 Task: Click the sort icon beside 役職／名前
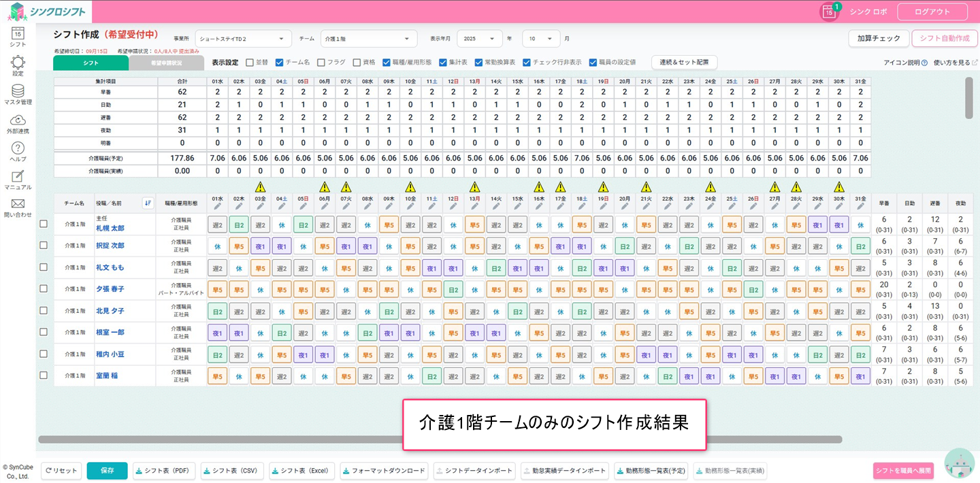pos(148,203)
